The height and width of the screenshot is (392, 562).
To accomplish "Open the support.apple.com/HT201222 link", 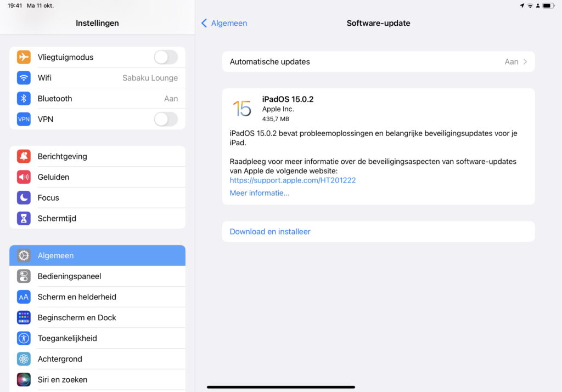I will click(x=293, y=180).
